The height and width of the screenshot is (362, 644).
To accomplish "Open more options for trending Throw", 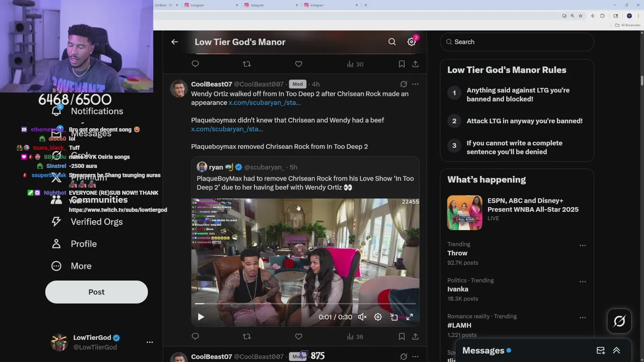I will pyautogui.click(x=583, y=245).
